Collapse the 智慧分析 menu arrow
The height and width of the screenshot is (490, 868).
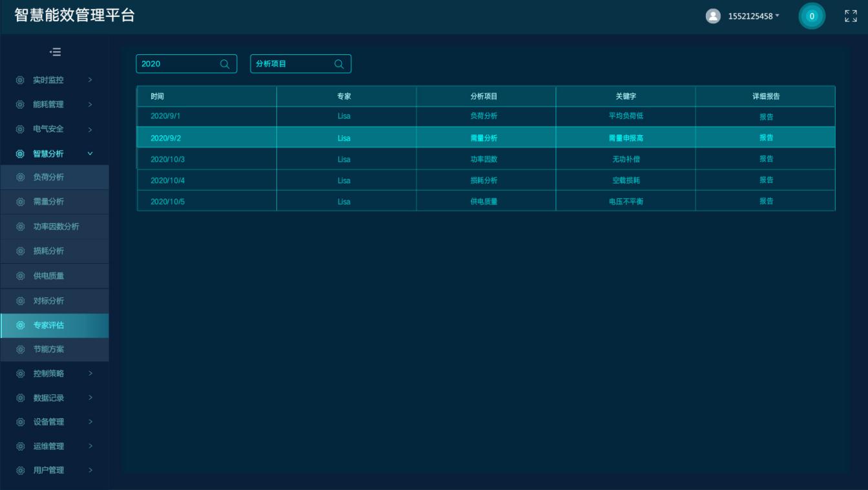coord(90,154)
